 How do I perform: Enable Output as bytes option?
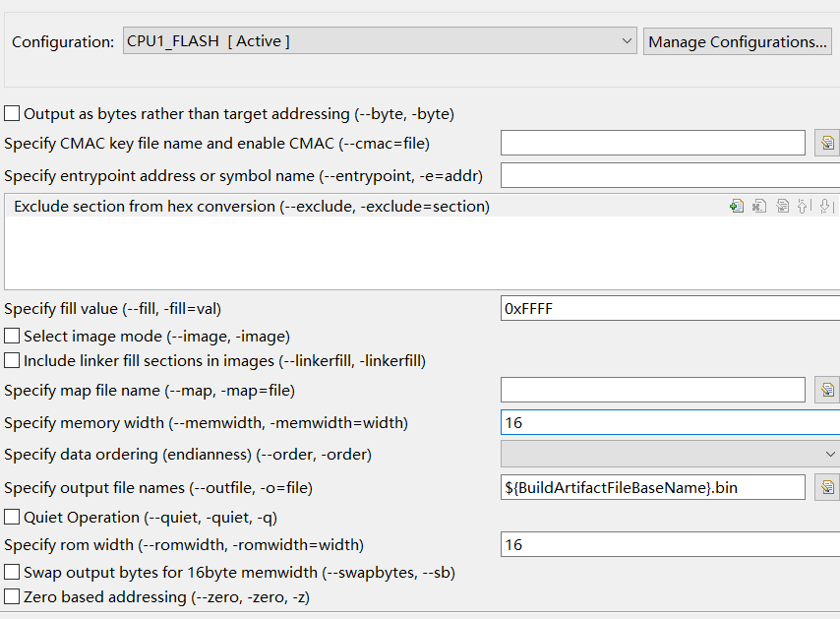click(12, 114)
